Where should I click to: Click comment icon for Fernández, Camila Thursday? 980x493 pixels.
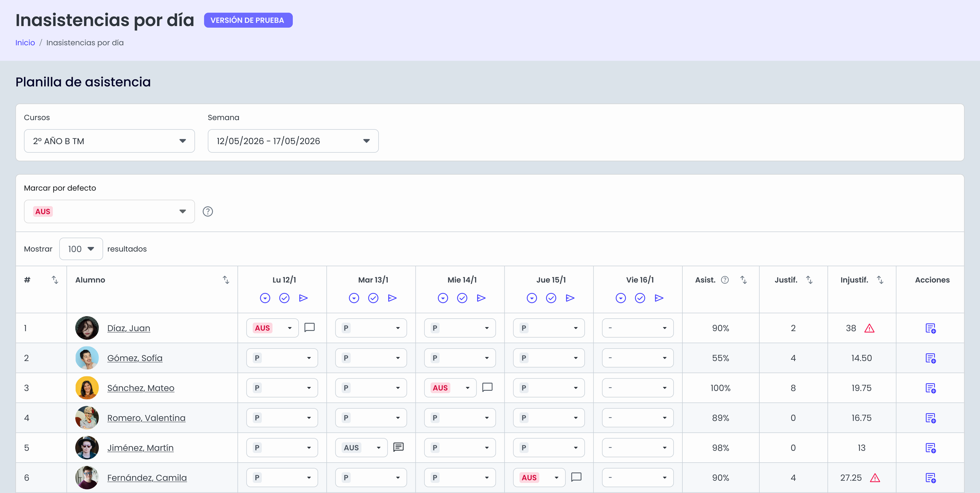[x=577, y=477]
